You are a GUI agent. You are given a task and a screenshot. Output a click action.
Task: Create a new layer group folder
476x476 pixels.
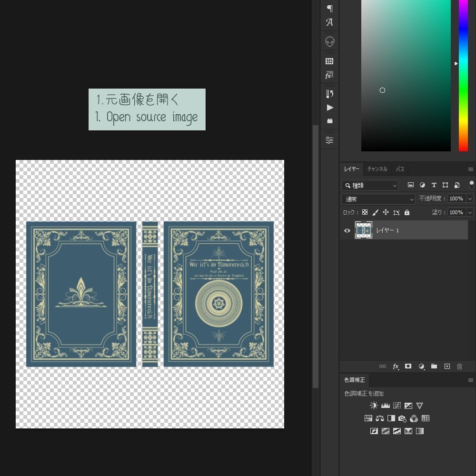(434, 366)
